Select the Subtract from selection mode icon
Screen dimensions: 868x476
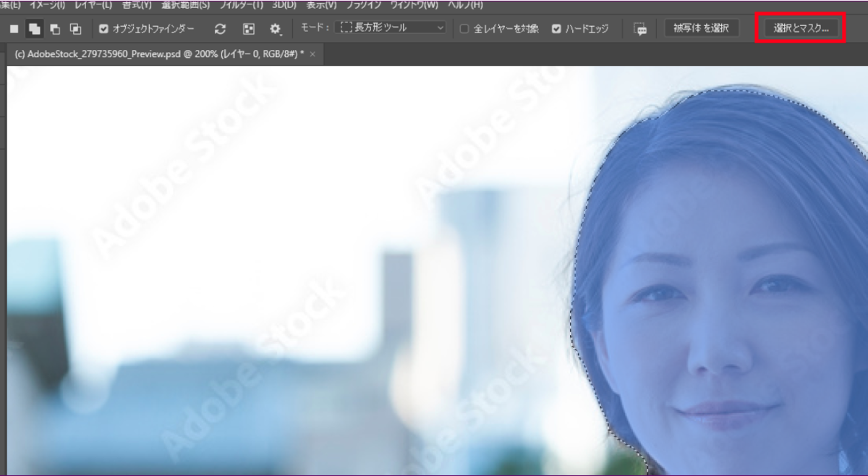(x=55, y=29)
